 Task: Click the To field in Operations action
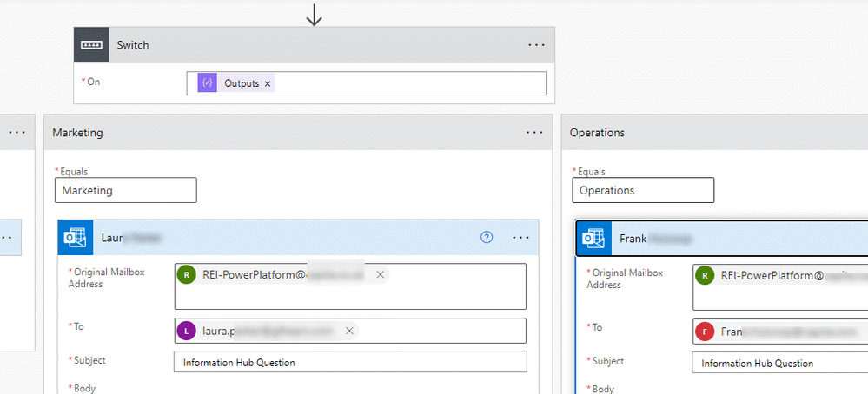pos(780,332)
